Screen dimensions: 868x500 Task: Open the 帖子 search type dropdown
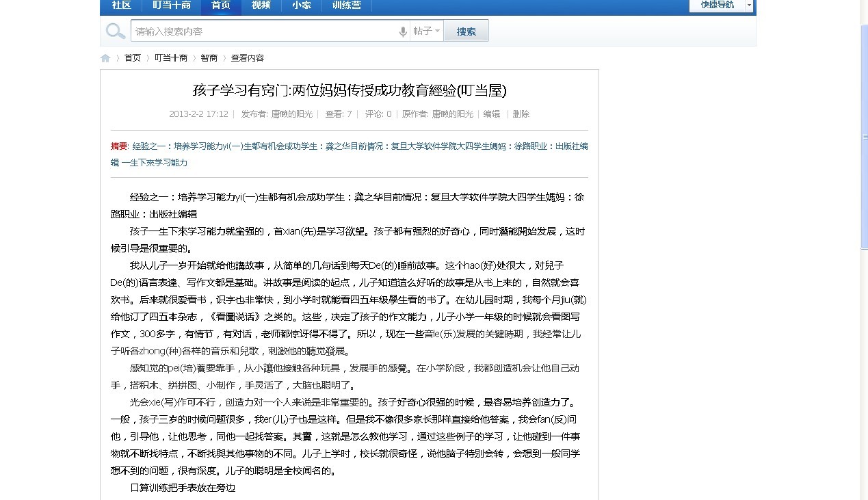[x=427, y=31]
